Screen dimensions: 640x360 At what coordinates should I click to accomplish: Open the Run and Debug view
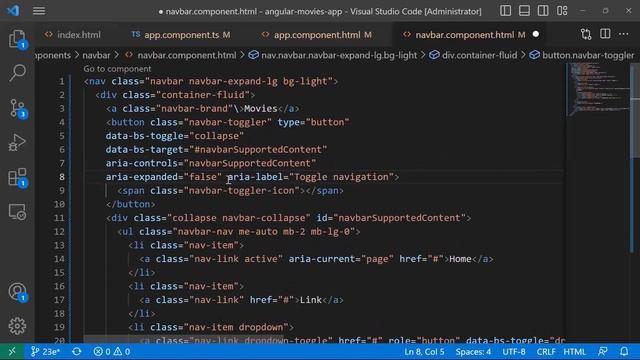coord(17,143)
